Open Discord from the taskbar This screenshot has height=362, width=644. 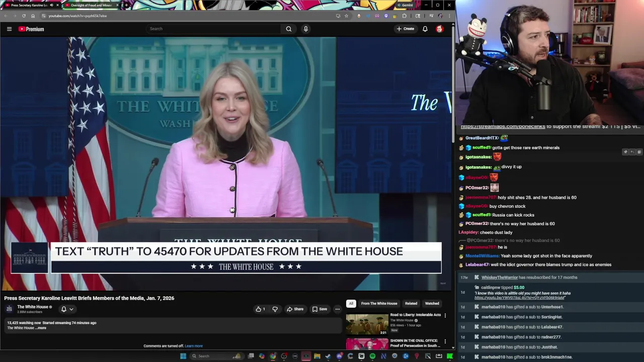[339, 356]
